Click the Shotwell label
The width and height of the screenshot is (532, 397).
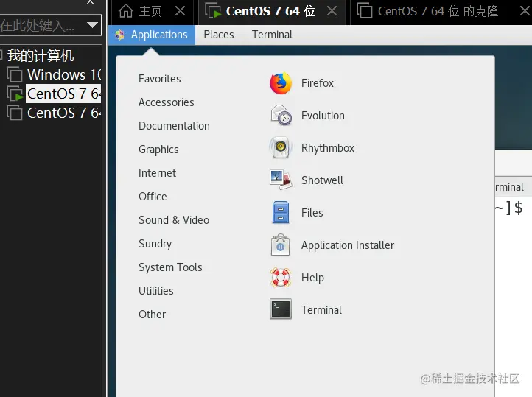pyautogui.click(x=322, y=180)
